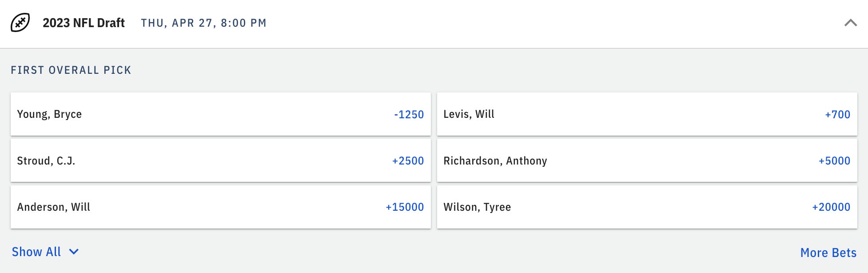
Task: Click the First Overall Pick heading
Action: 71,70
